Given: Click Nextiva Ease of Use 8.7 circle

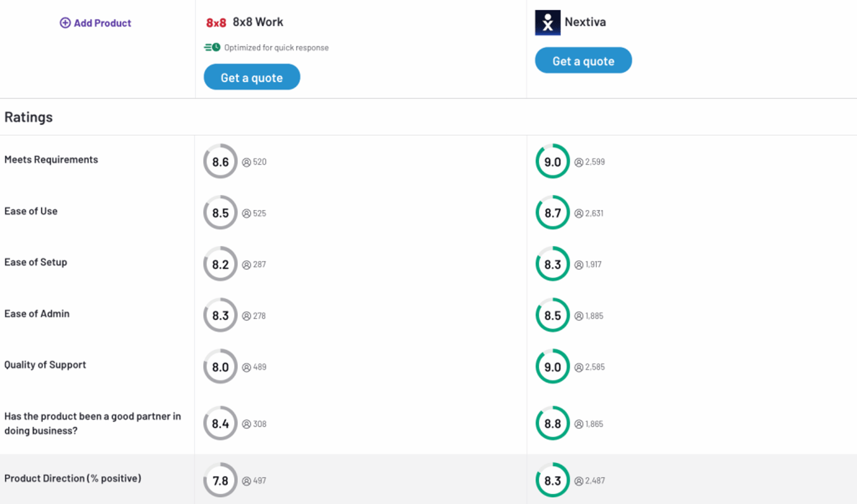Looking at the screenshot, I should click(552, 213).
